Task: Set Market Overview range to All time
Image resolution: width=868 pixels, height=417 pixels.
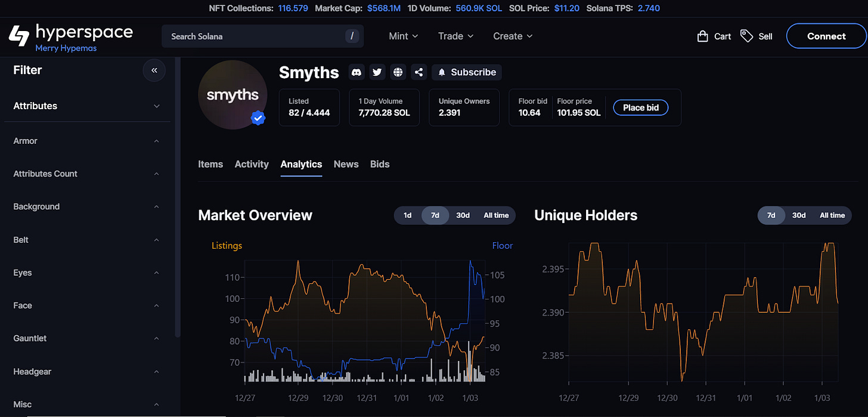Action: (x=496, y=215)
